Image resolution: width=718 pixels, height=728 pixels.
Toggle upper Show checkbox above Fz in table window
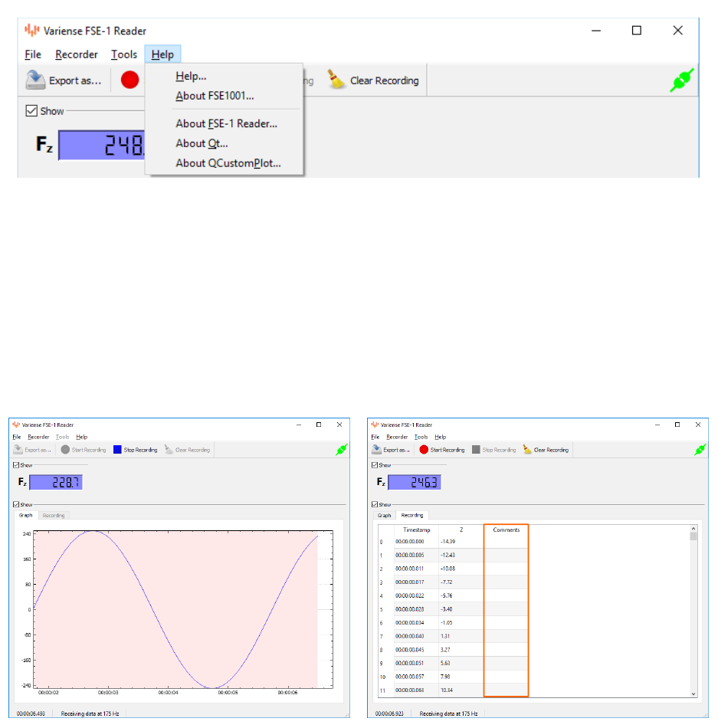tap(375, 464)
